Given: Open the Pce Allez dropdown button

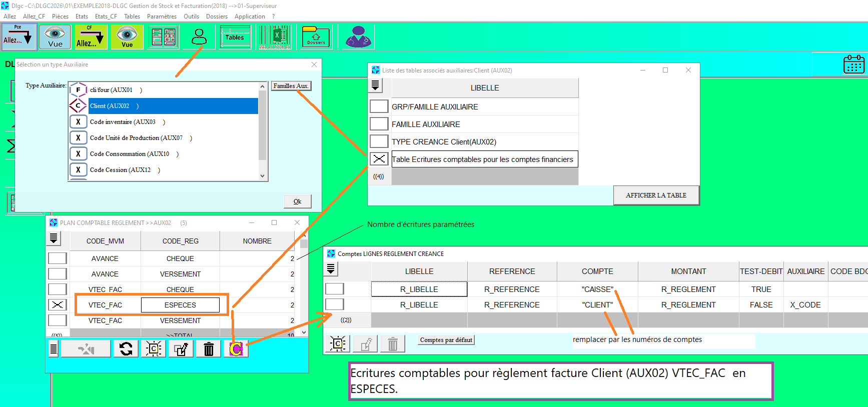Looking at the screenshot, I should [18, 37].
